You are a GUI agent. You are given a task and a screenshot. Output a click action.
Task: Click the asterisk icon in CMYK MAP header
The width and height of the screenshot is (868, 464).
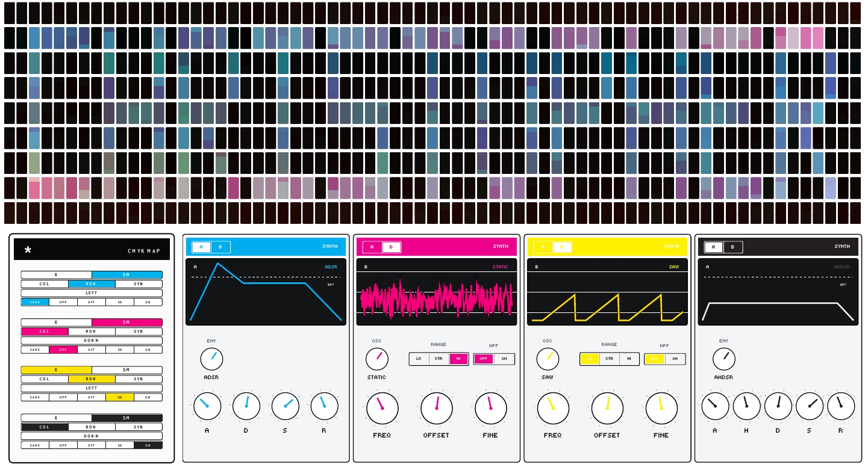pos(28,250)
